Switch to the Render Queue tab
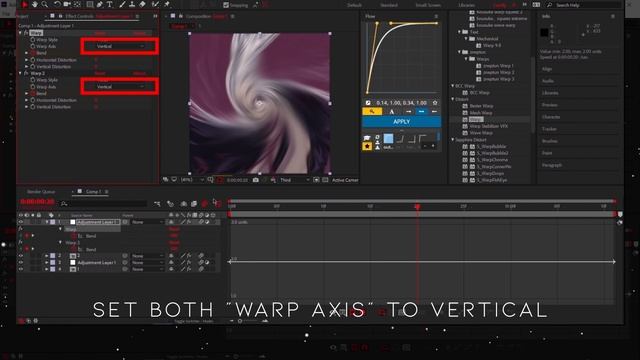This screenshot has height=360, width=640. tap(41, 191)
